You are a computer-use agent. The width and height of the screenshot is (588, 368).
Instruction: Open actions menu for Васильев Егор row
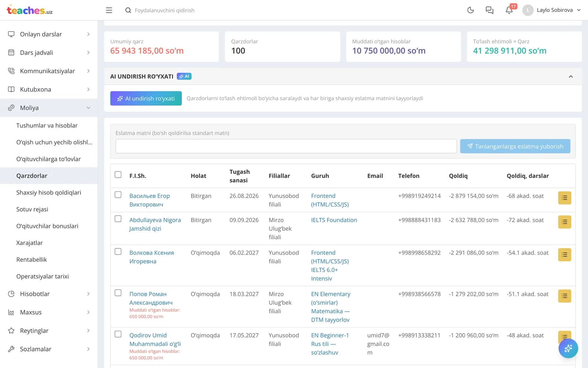coord(564,198)
